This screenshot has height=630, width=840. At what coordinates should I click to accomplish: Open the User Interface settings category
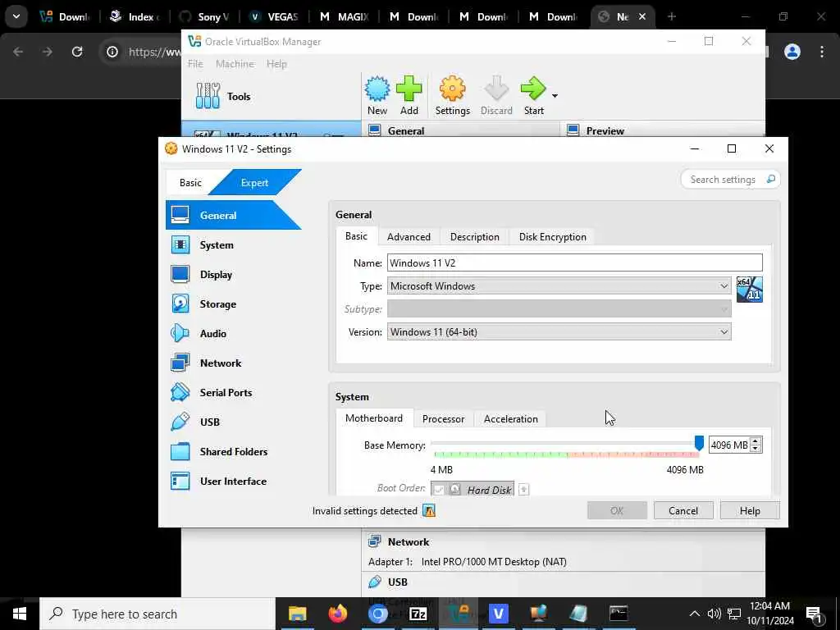233,481
